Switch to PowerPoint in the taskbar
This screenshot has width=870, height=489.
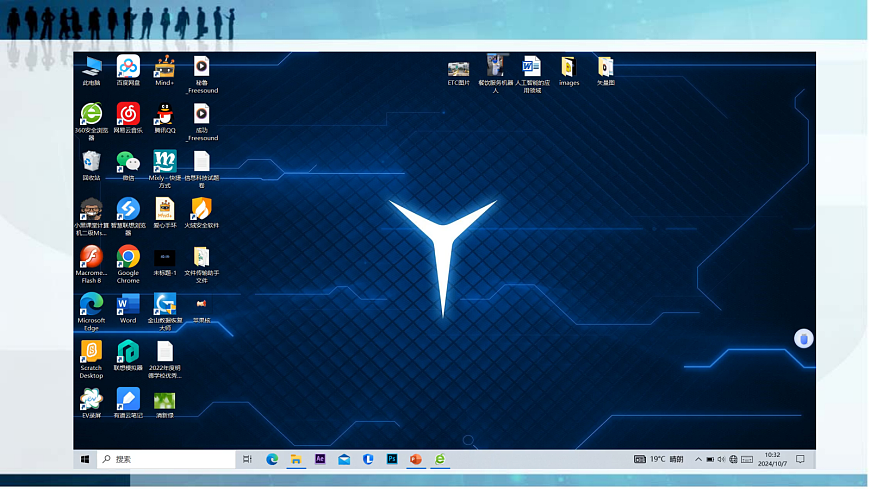click(416, 459)
